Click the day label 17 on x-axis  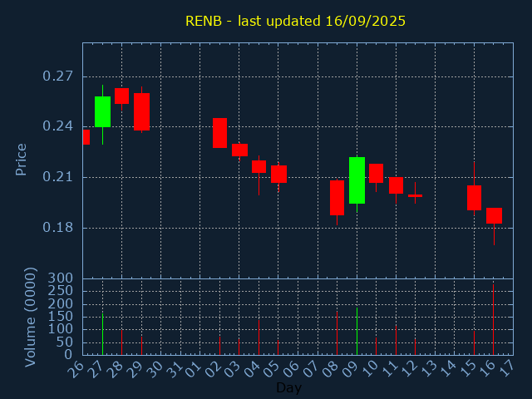[x=506, y=369]
